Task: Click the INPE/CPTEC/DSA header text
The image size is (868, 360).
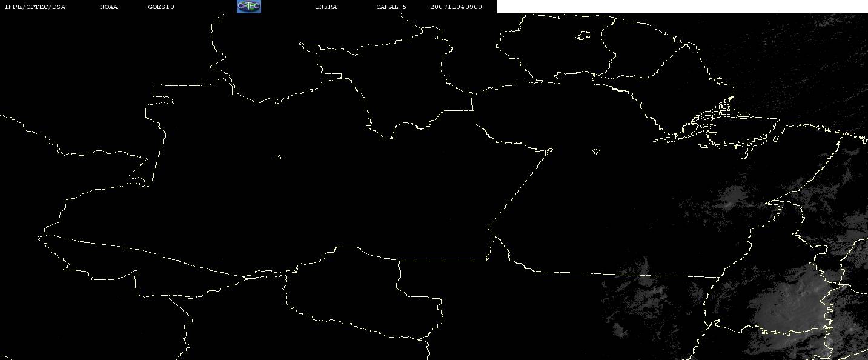Action: coord(35,7)
